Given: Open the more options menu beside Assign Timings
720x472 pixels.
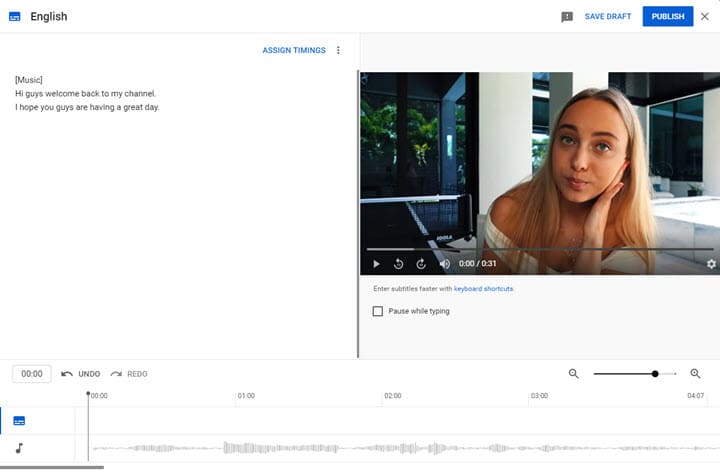Looking at the screenshot, I should click(x=338, y=50).
